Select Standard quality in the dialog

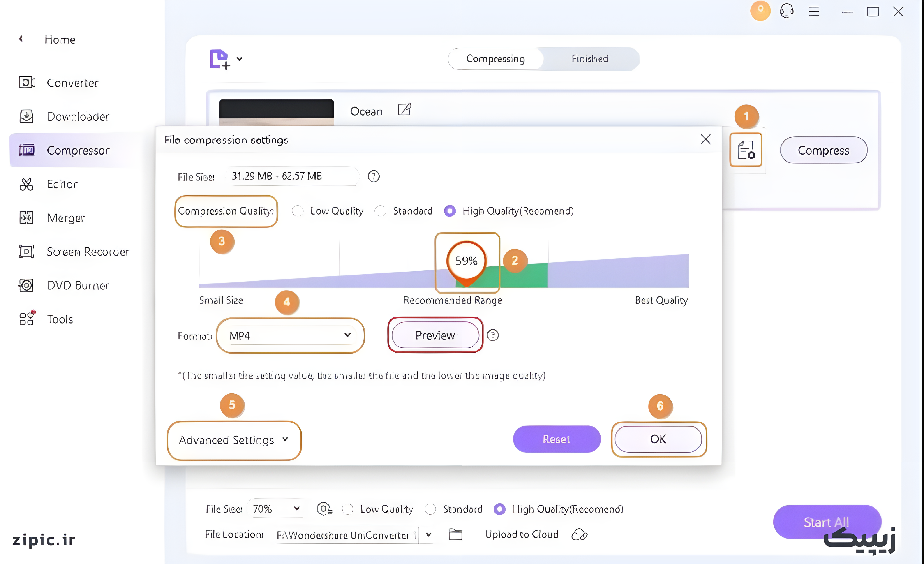(380, 211)
